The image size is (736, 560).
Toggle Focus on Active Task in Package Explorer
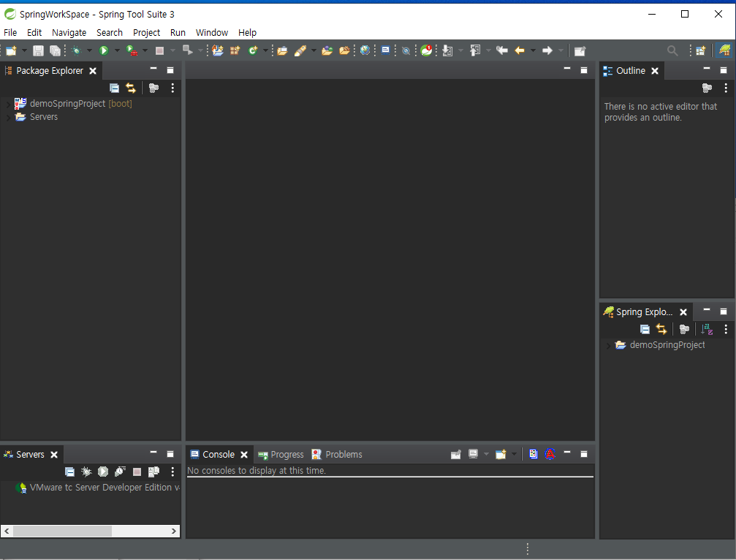click(153, 88)
